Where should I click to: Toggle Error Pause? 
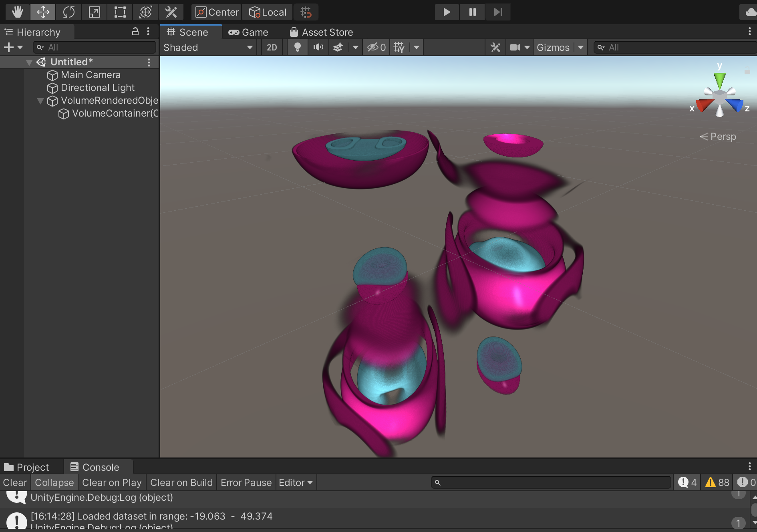[x=246, y=482]
